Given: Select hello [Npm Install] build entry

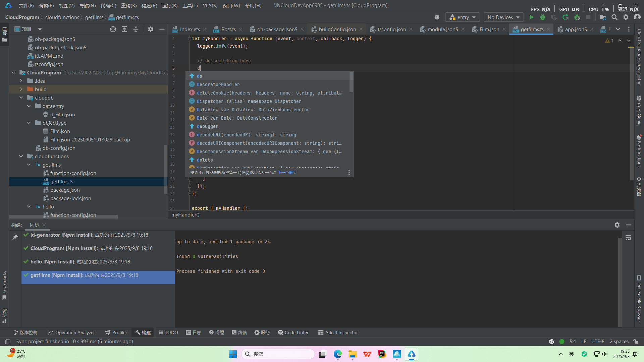Looking at the screenshot, I should click(x=98, y=261).
